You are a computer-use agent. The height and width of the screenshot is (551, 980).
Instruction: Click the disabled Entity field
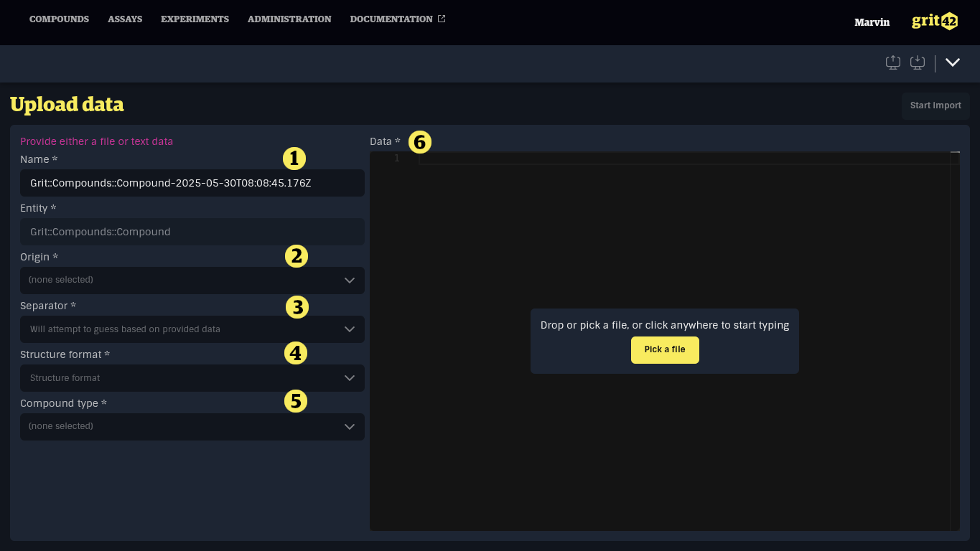point(192,232)
